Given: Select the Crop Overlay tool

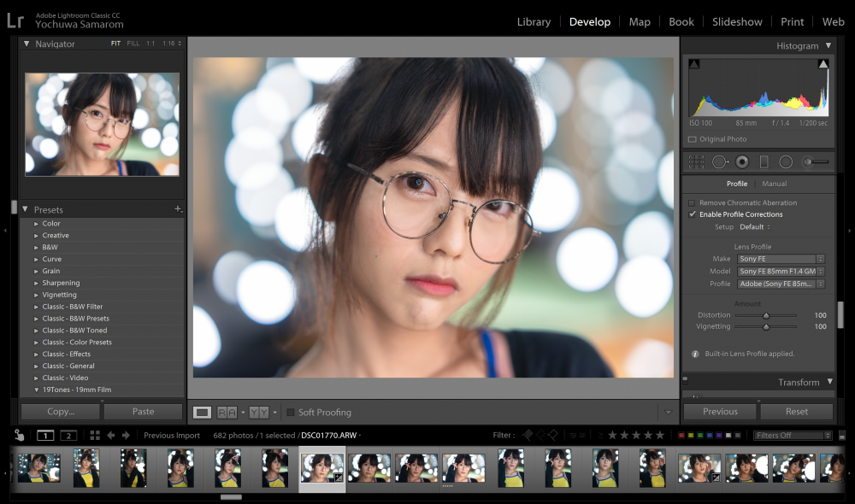Looking at the screenshot, I should tap(696, 161).
